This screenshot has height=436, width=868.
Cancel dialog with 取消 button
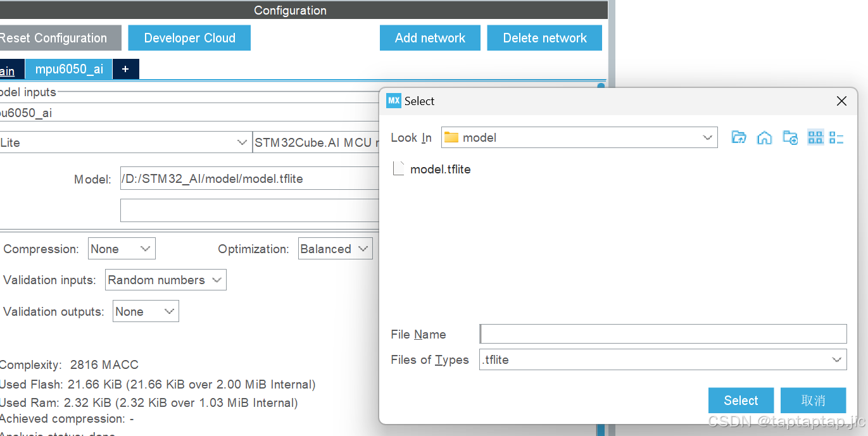(x=813, y=401)
